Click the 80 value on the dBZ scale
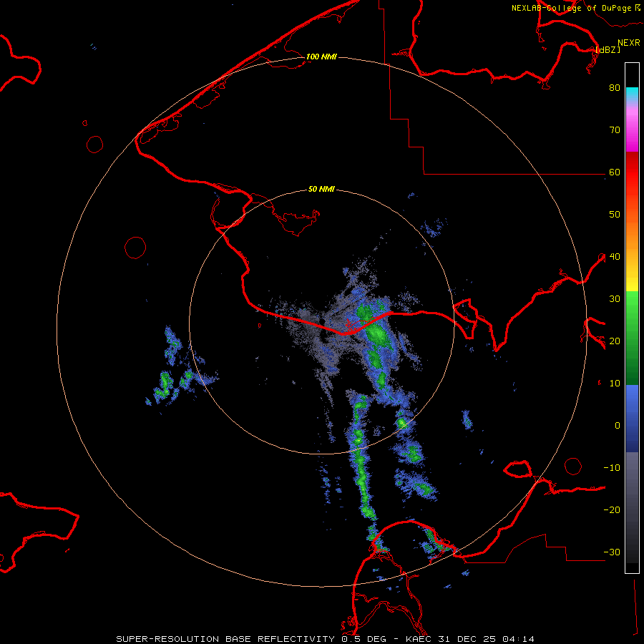The image size is (644, 644). [615, 87]
